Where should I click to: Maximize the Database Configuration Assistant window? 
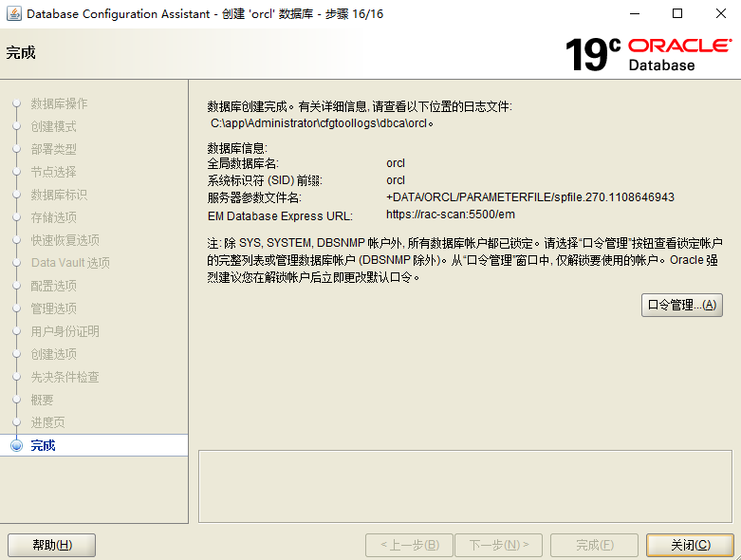click(x=677, y=14)
